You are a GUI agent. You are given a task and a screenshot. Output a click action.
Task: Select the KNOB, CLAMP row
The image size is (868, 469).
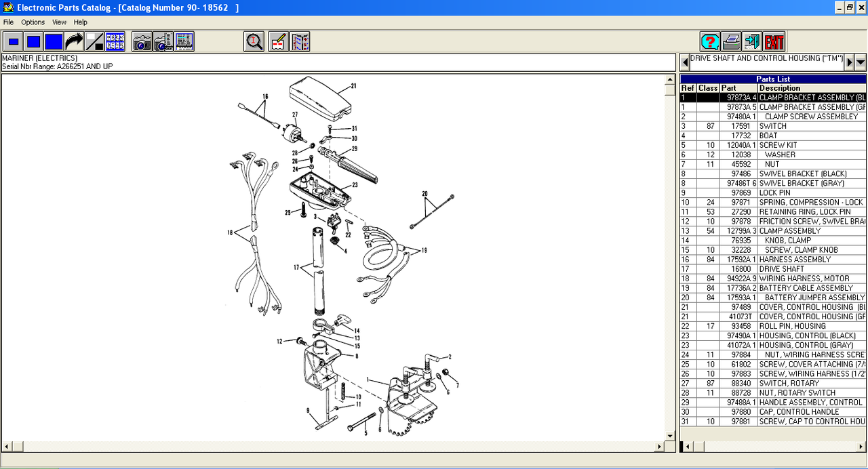coord(773,240)
